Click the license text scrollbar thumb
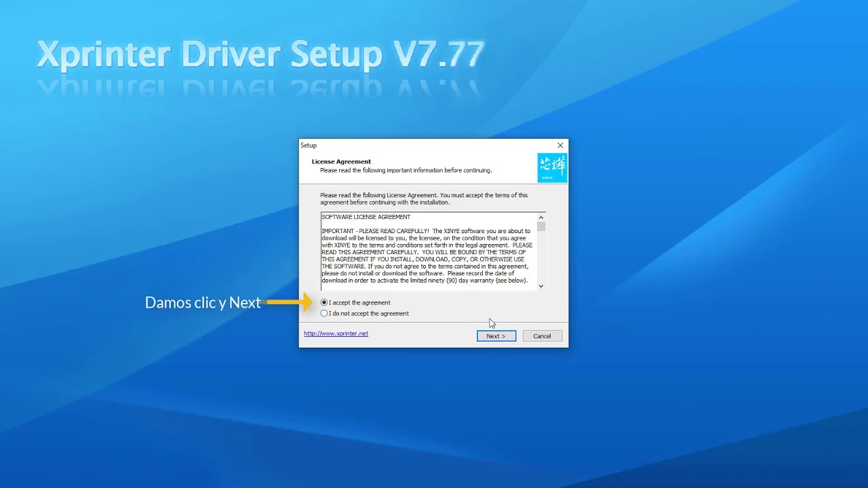 pyautogui.click(x=541, y=226)
